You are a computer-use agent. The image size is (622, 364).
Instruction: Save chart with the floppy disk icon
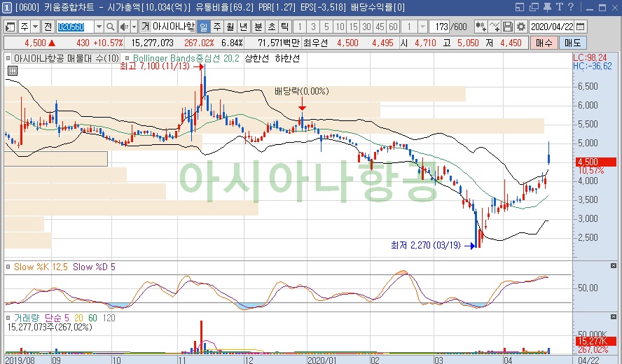pyautogui.click(x=508, y=27)
